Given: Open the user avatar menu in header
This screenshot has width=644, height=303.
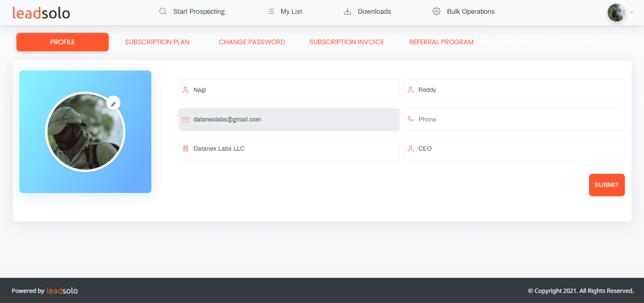Looking at the screenshot, I should 616,13.
